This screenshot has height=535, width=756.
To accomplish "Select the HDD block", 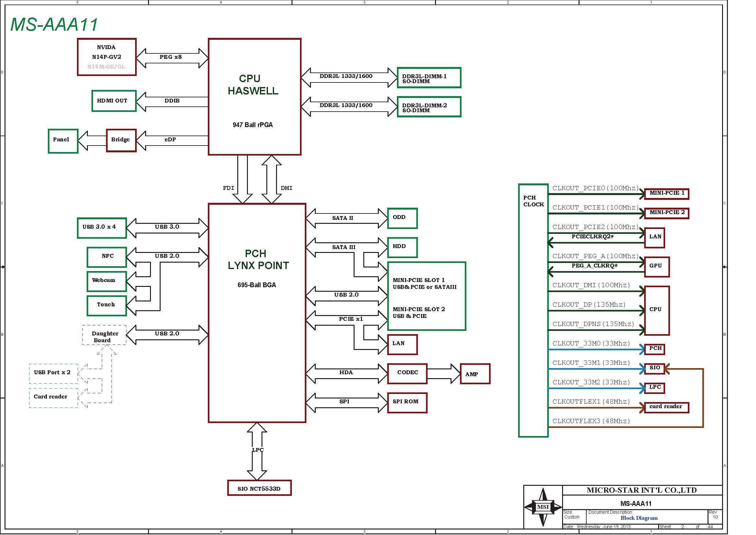I will click(x=402, y=247).
